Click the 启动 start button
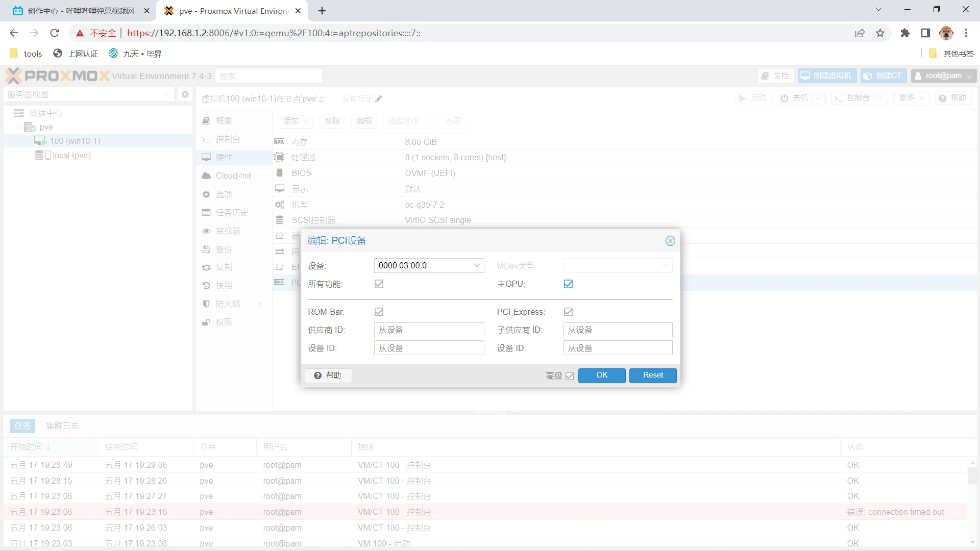 pyautogui.click(x=753, y=97)
